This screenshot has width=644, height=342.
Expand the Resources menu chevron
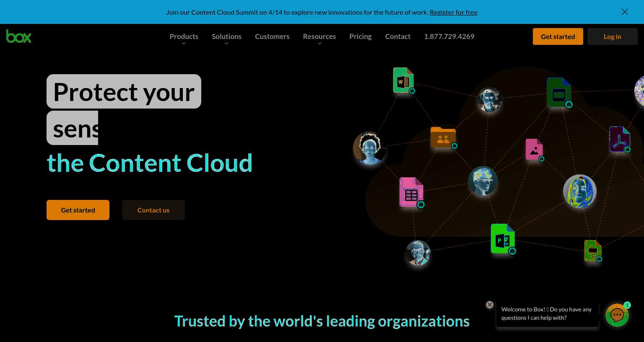click(x=319, y=44)
